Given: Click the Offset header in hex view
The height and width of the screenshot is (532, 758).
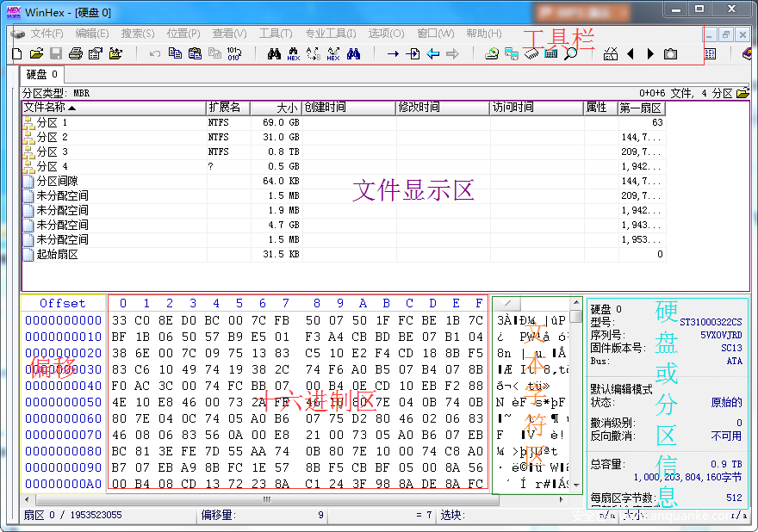Looking at the screenshot, I should pyautogui.click(x=63, y=303).
